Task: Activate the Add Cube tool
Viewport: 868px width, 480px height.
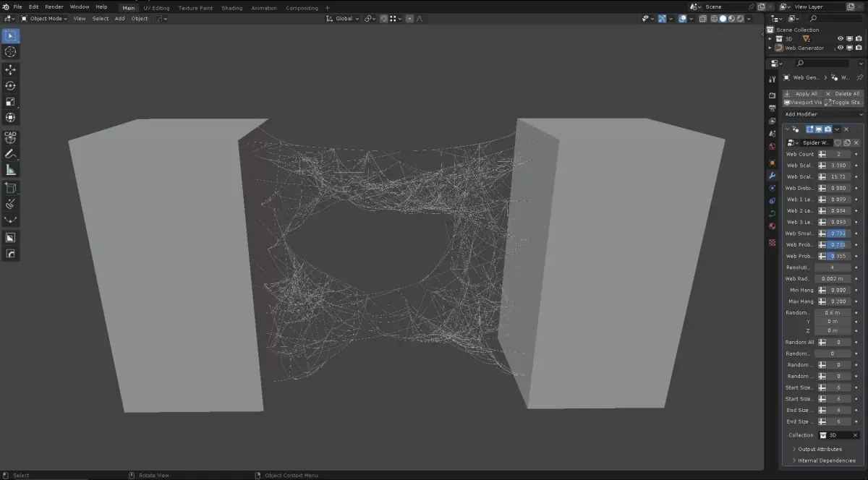Action: click(11, 188)
